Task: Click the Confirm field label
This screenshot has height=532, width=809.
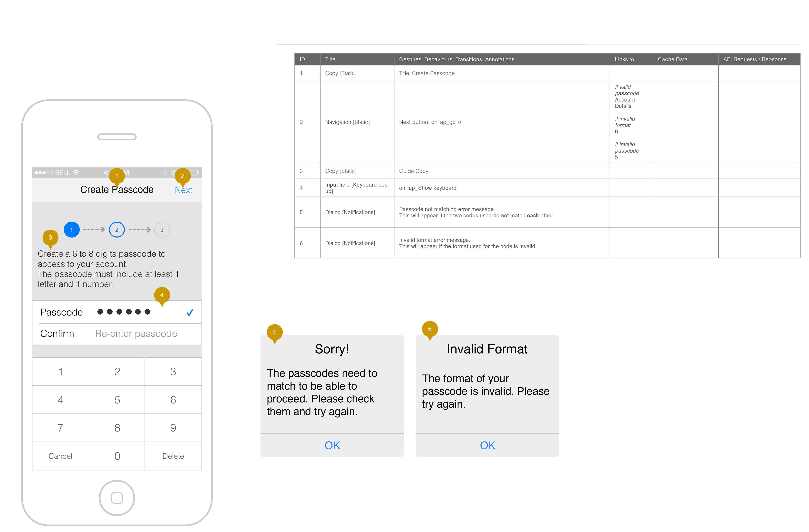Action: (x=57, y=334)
